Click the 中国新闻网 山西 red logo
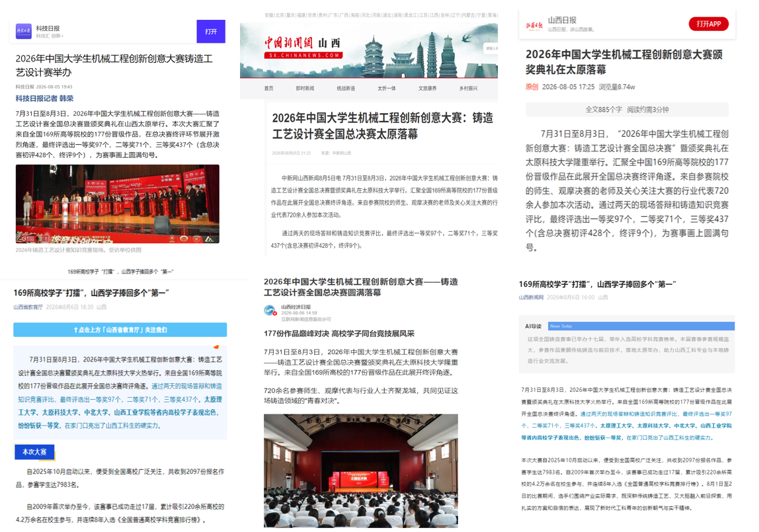The width and height of the screenshot is (759, 532). tap(303, 48)
